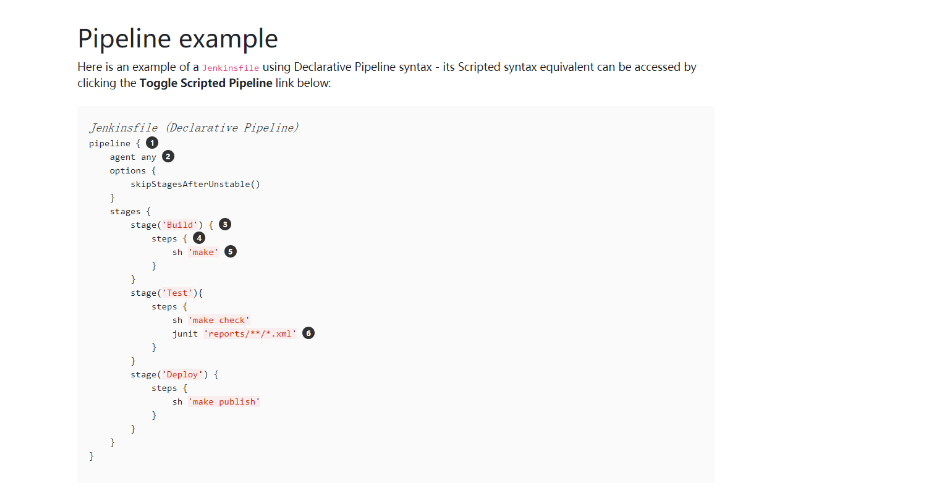Click the Pipeline example heading

(x=177, y=38)
